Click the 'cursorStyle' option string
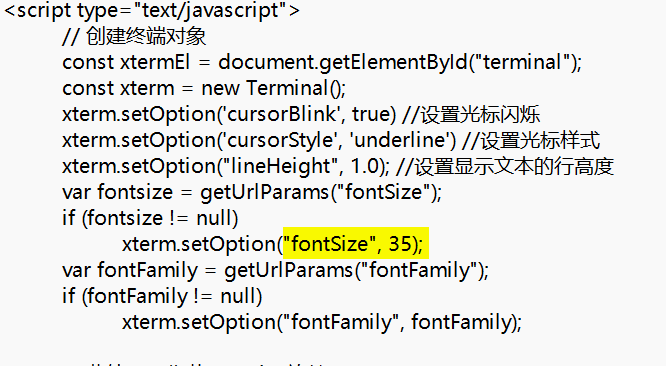Screen dimensions: 666x366 tap(278, 141)
